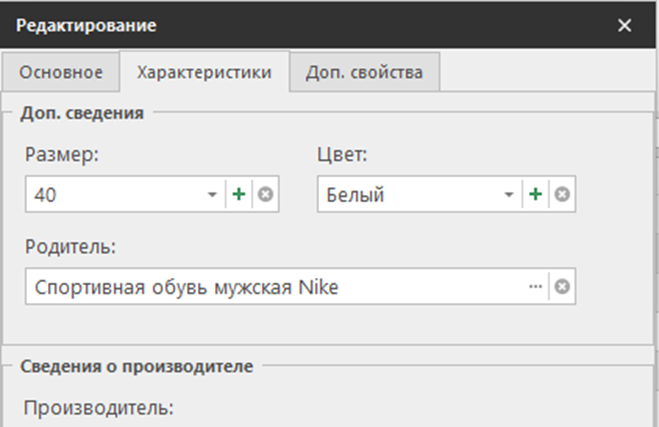Select the Характеристики tab
The image size is (659, 427).
pyautogui.click(x=204, y=72)
